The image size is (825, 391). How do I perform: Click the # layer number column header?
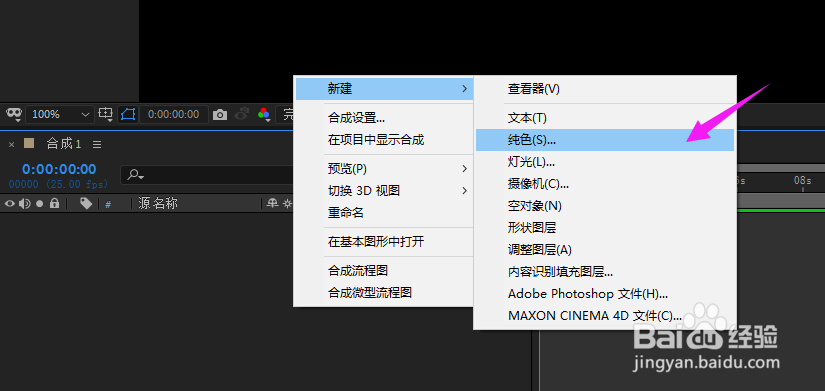tap(108, 204)
